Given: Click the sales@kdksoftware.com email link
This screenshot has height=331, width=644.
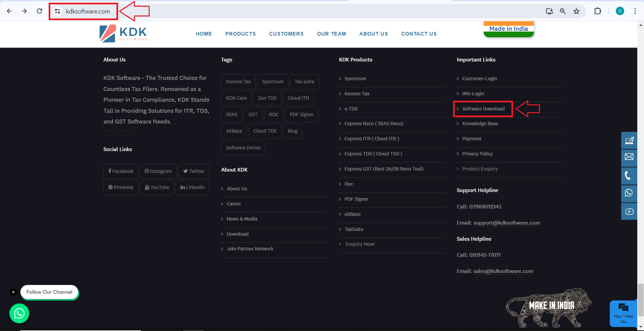Looking at the screenshot, I should 503,271.
